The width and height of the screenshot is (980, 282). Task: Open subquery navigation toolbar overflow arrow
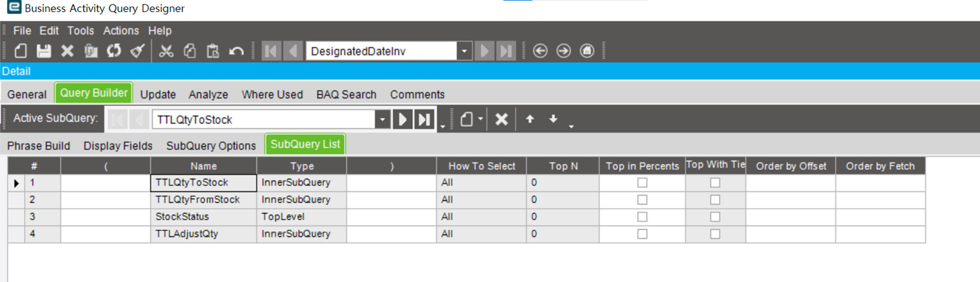[443, 126]
